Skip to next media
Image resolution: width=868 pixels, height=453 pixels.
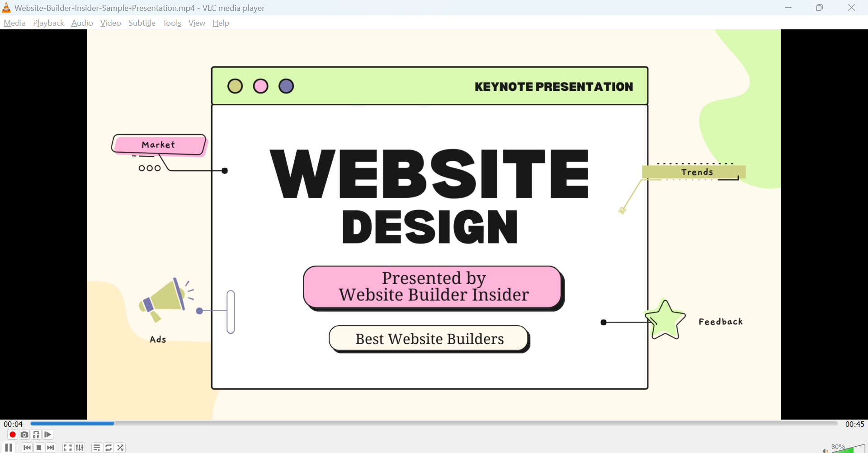pyautogui.click(x=51, y=448)
